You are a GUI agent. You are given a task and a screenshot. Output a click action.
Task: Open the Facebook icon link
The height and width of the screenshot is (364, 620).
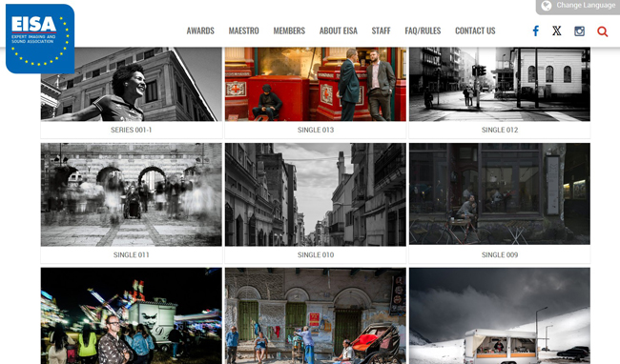pyautogui.click(x=535, y=31)
